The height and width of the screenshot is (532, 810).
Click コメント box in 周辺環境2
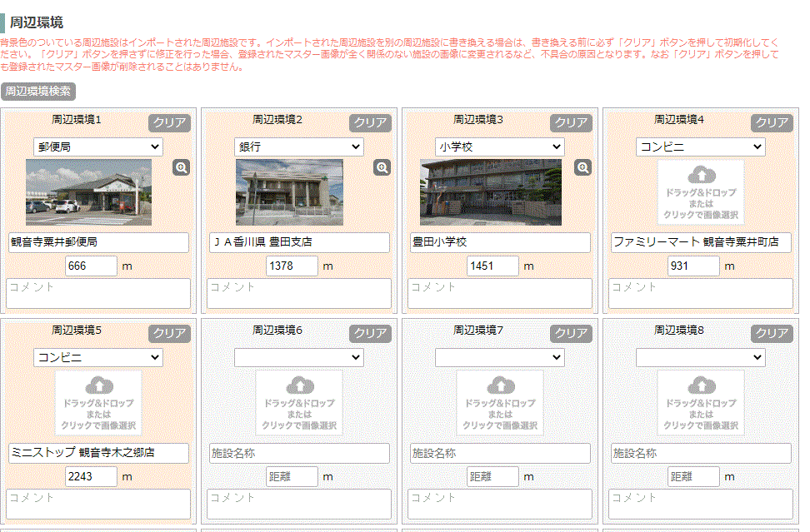pyautogui.click(x=300, y=294)
